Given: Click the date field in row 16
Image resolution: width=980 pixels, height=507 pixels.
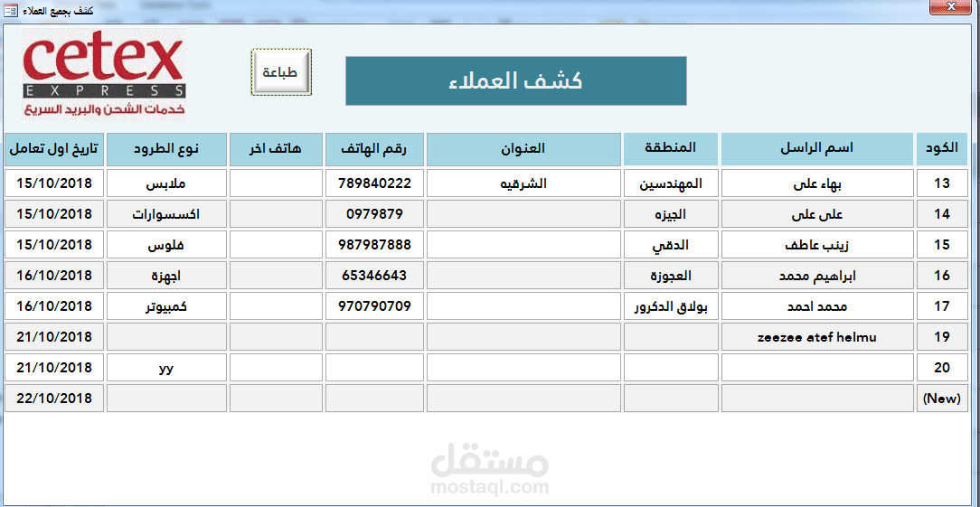Looking at the screenshot, I should pyautogui.click(x=54, y=275).
